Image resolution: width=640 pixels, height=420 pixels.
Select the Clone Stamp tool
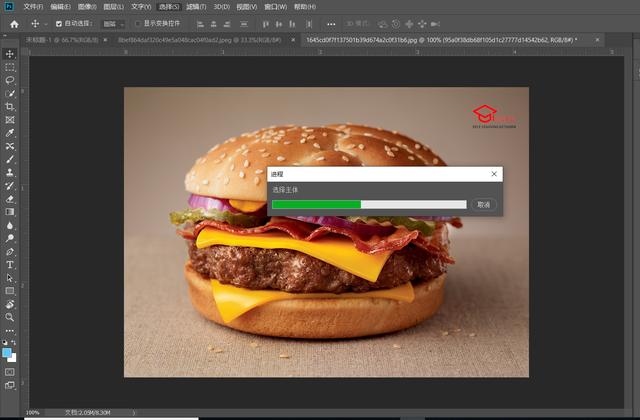[x=10, y=172]
